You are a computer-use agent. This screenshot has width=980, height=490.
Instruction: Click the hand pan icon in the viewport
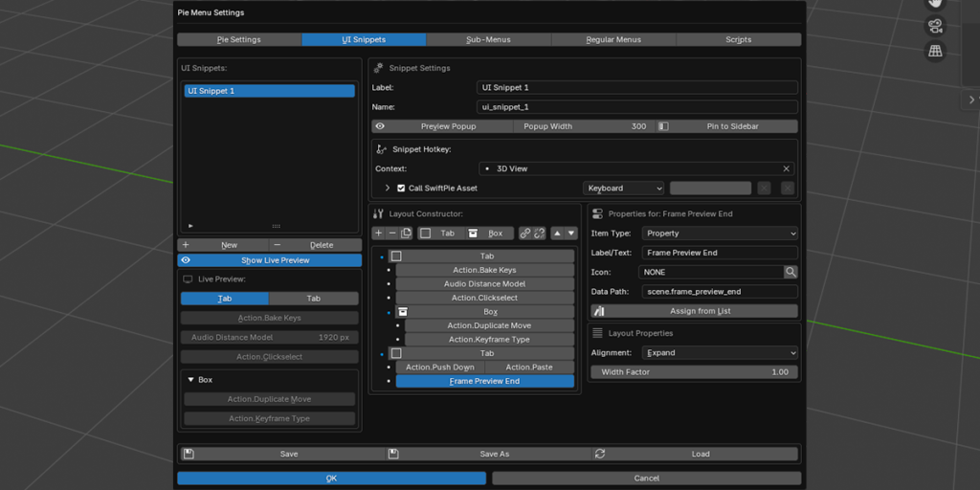935,4
